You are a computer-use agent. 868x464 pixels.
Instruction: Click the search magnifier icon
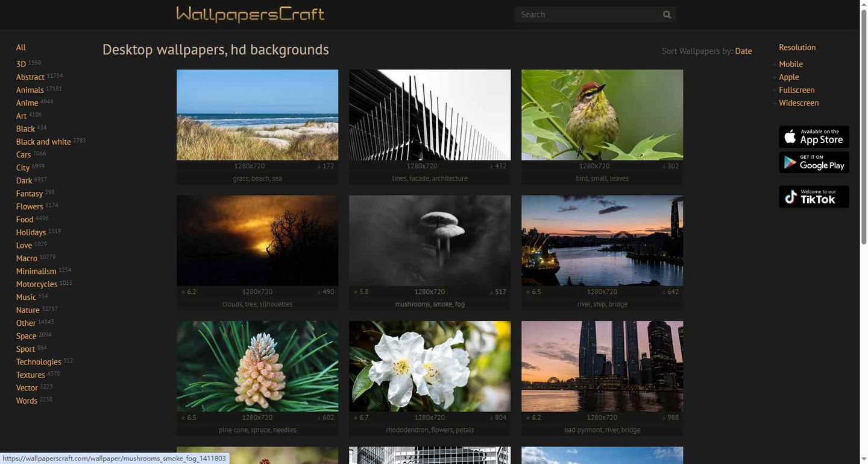coord(667,14)
